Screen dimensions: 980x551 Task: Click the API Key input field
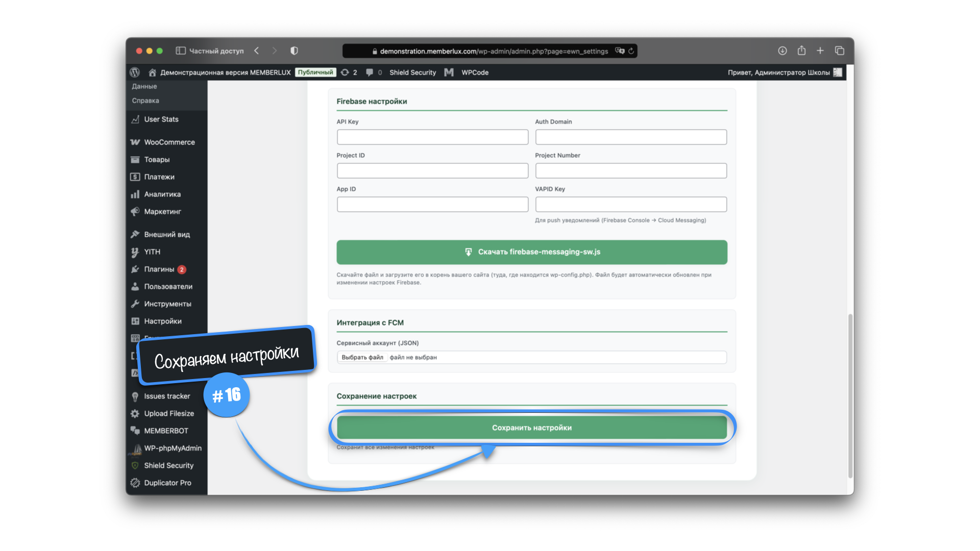[x=432, y=137]
